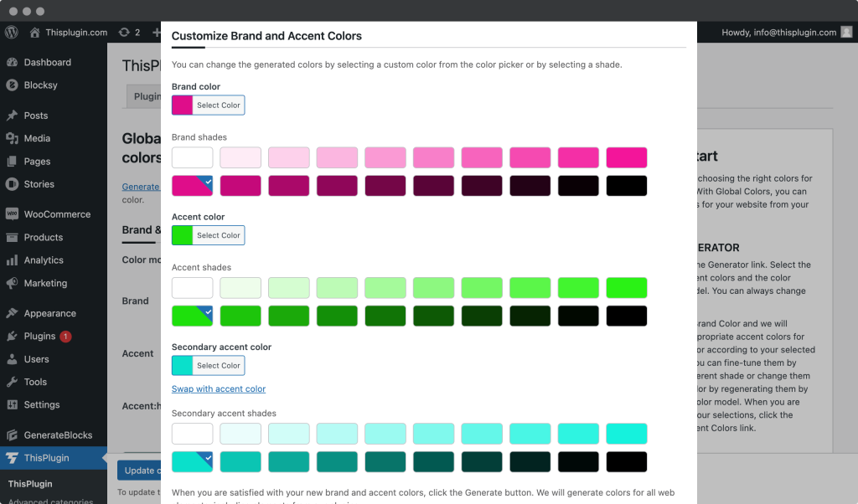This screenshot has width=858, height=504.
Task: Open the Plugins menu with notification badge
Action: [x=41, y=336]
